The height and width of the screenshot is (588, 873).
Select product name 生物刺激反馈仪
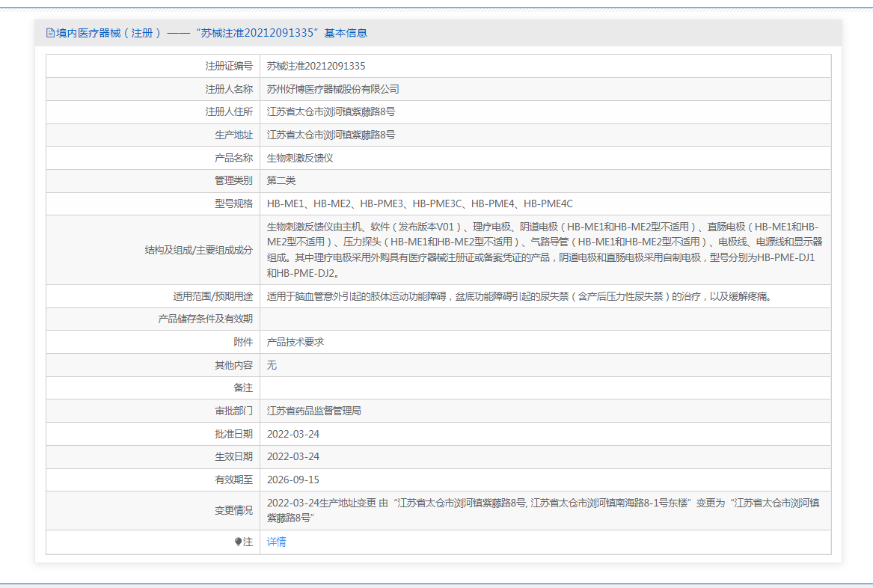tap(300, 158)
